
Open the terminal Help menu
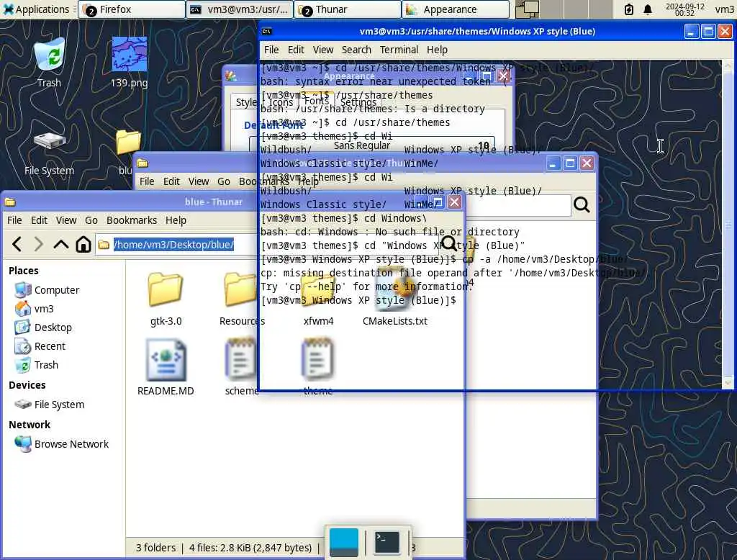(x=437, y=50)
